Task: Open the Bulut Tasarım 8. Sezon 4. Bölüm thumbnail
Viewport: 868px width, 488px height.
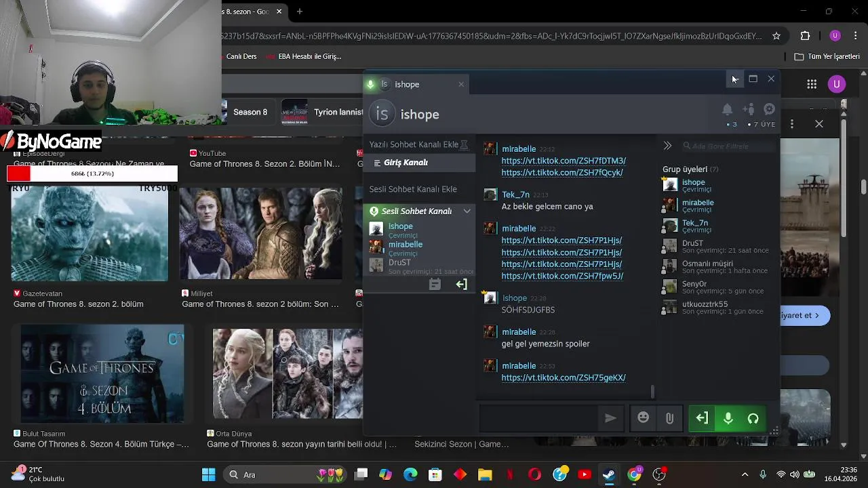Action: tap(102, 374)
